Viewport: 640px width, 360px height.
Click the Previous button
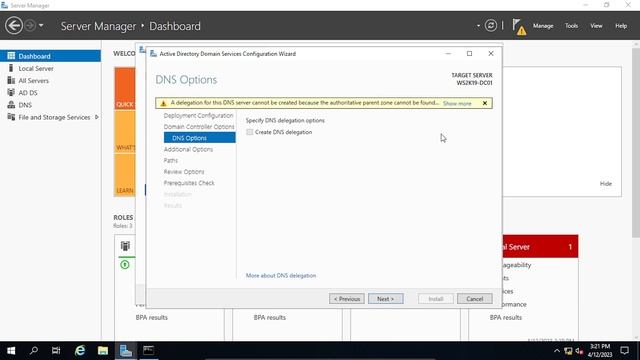tap(347, 299)
